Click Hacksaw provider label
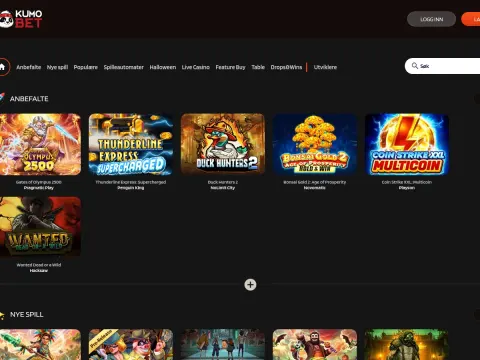 pos(39,270)
